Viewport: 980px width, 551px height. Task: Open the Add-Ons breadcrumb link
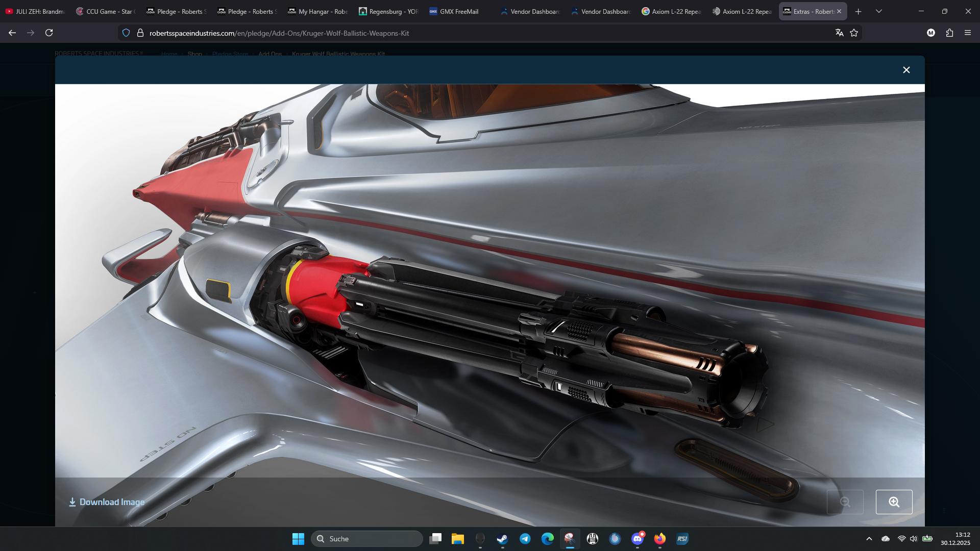pyautogui.click(x=269, y=54)
